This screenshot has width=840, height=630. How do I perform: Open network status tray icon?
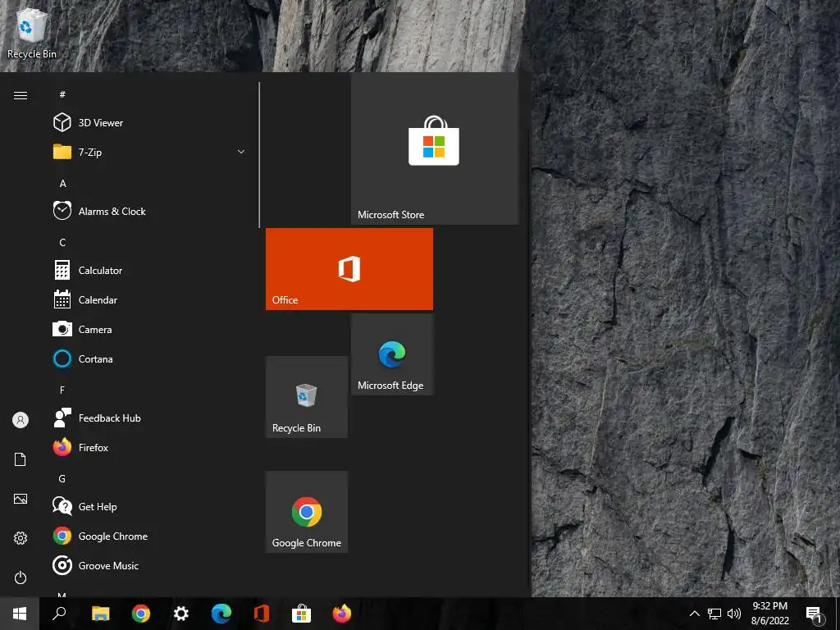[x=714, y=614]
